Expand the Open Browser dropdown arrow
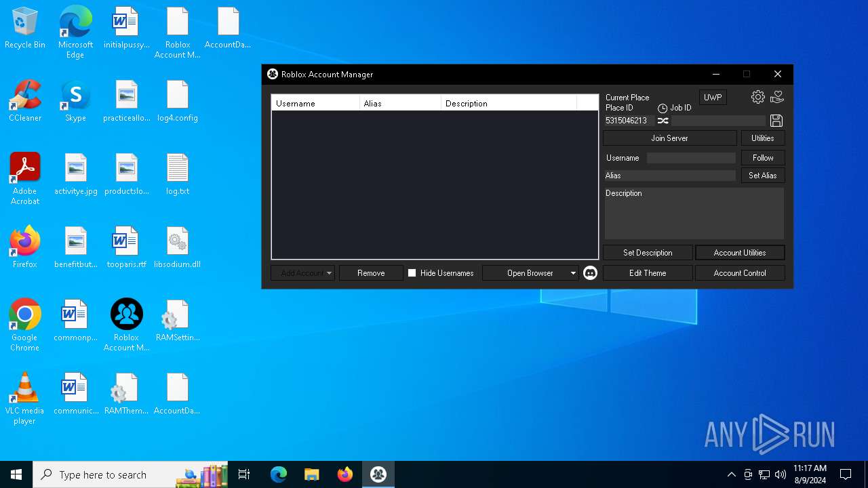Viewport: 868px width, 488px height. [573, 273]
